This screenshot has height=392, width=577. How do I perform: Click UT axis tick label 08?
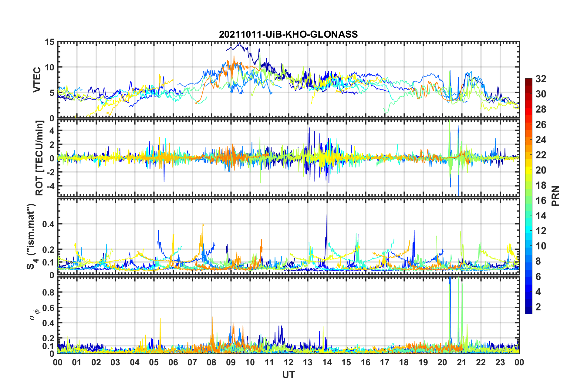pyautogui.click(x=211, y=362)
